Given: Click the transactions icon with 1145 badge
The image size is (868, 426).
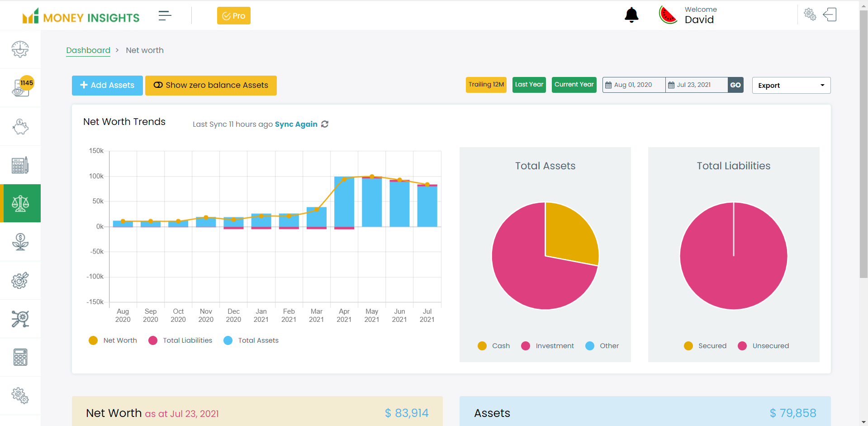Looking at the screenshot, I should (20, 88).
